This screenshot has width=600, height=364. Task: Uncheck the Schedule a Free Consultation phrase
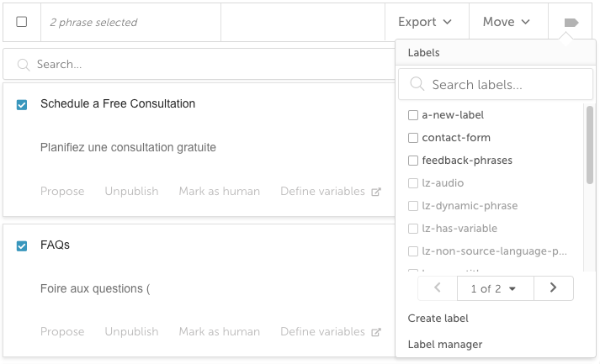tap(22, 104)
